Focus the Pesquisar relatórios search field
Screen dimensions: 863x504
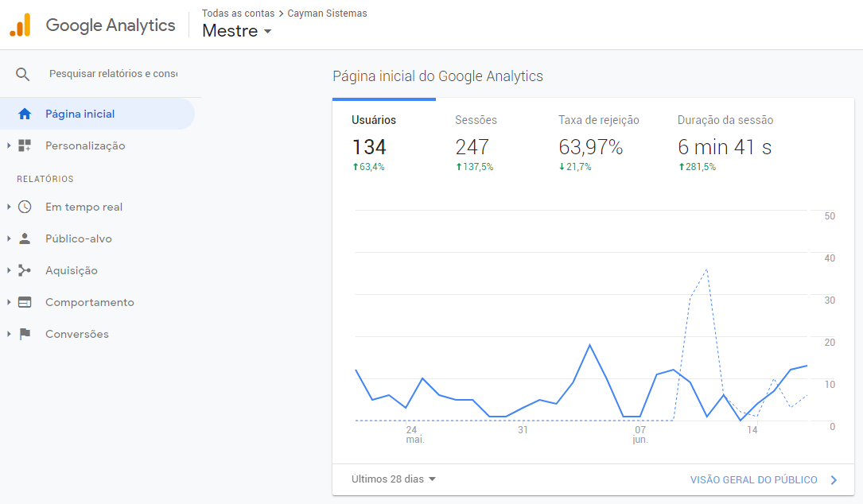pos(114,74)
